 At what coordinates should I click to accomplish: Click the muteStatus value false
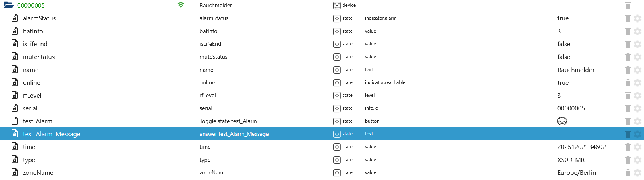[564, 57]
